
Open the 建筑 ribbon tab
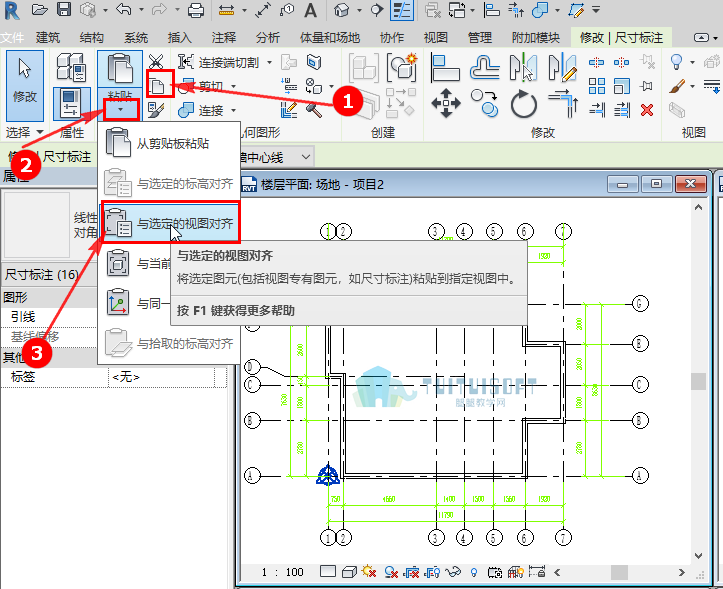[48, 37]
